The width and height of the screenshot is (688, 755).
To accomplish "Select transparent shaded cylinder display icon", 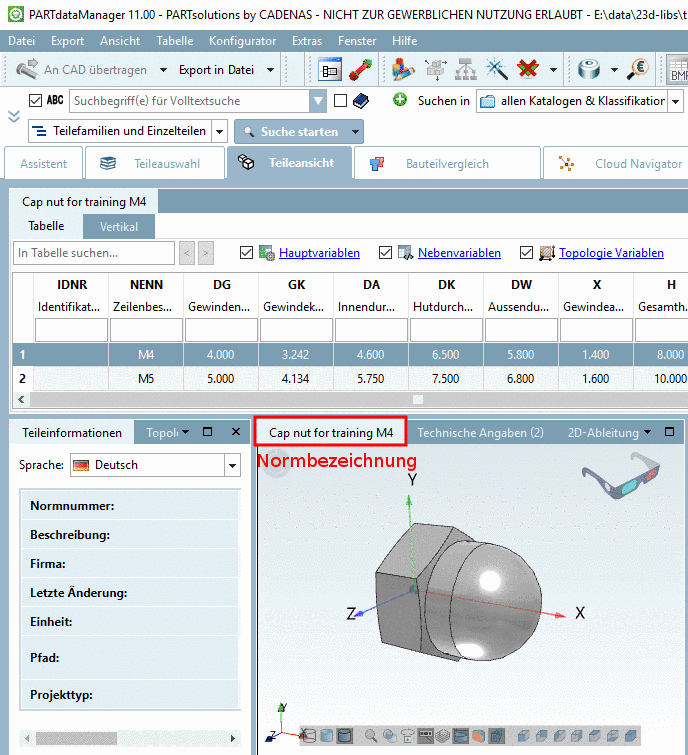I will 327,735.
